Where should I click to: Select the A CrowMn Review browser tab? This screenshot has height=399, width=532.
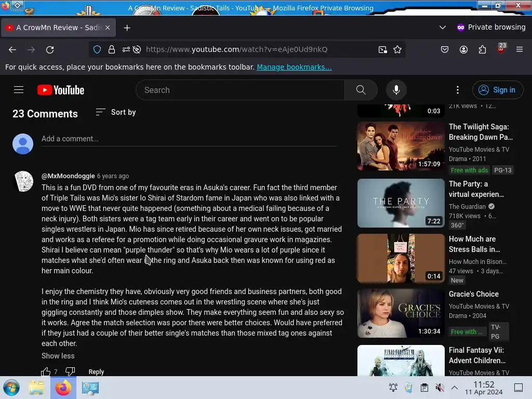click(x=58, y=28)
